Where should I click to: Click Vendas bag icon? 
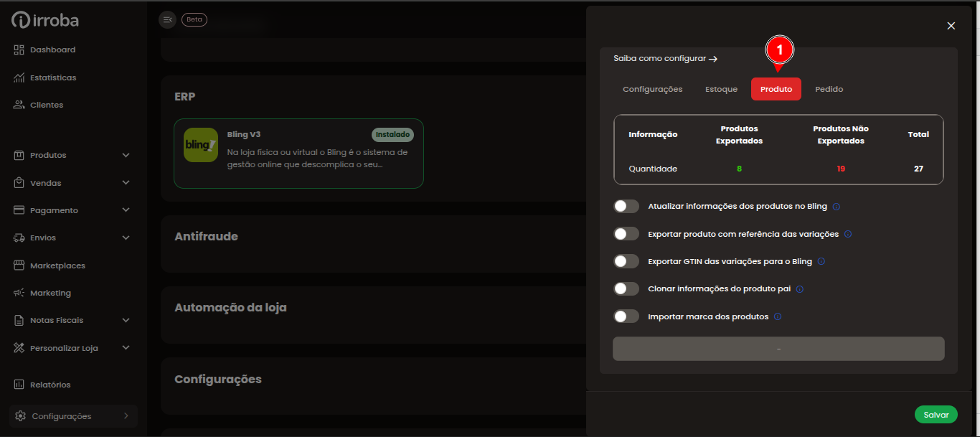tap(19, 183)
